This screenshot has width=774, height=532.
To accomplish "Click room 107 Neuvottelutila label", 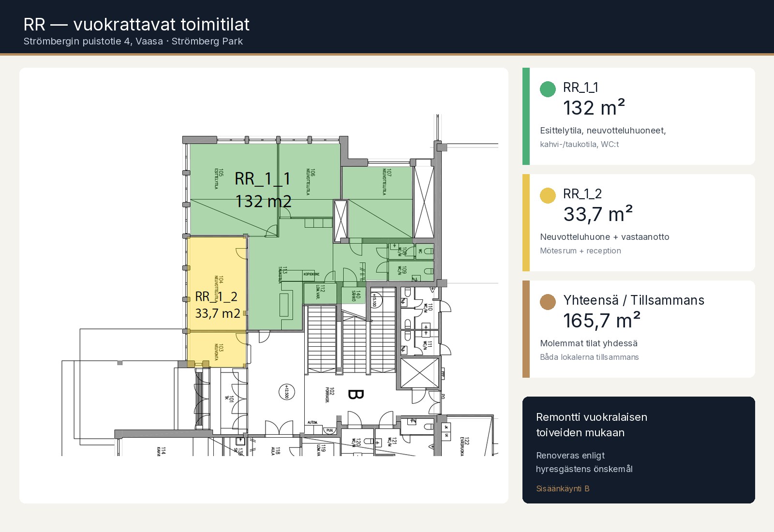I will click(x=387, y=182).
